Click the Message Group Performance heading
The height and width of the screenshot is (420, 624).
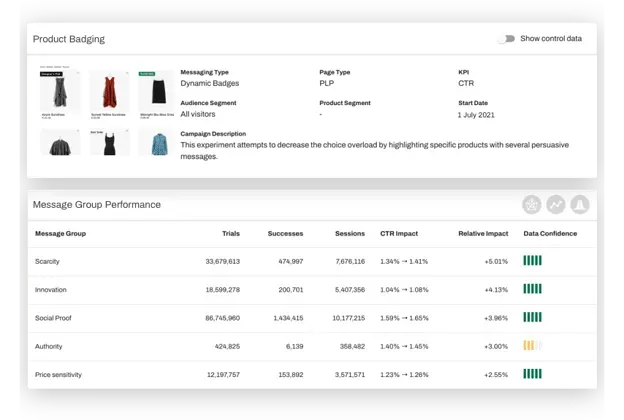coord(97,205)
